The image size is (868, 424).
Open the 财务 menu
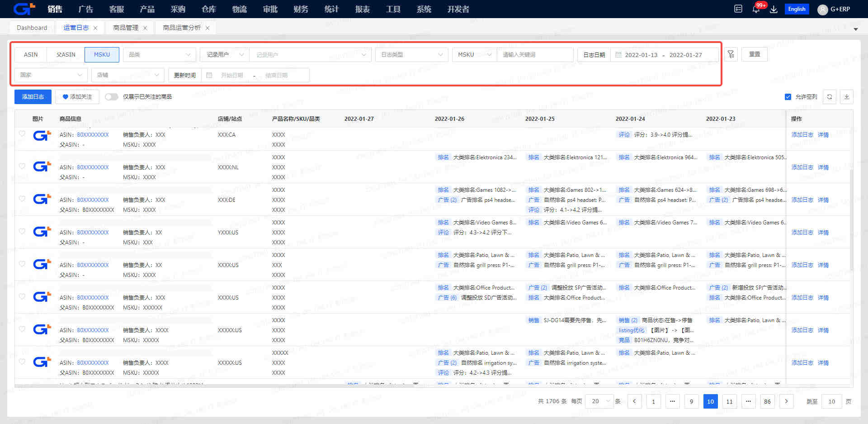tap(301, 9)
